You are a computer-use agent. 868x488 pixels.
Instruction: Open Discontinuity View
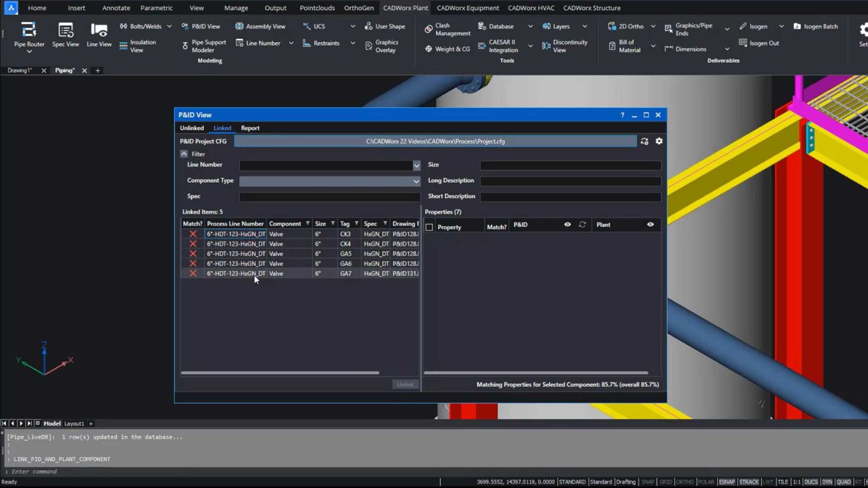tap(565, 46)
